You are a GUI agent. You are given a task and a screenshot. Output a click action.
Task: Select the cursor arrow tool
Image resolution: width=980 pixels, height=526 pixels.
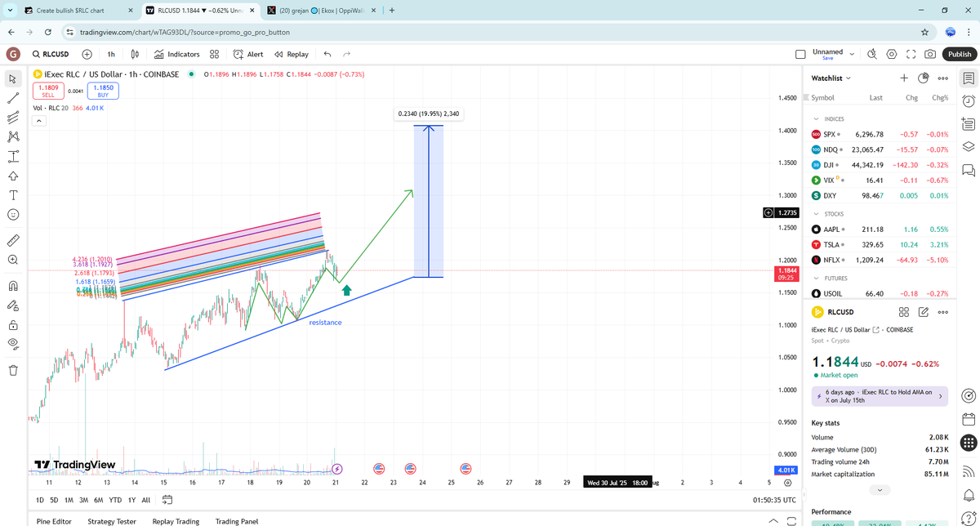click(13, 78)
